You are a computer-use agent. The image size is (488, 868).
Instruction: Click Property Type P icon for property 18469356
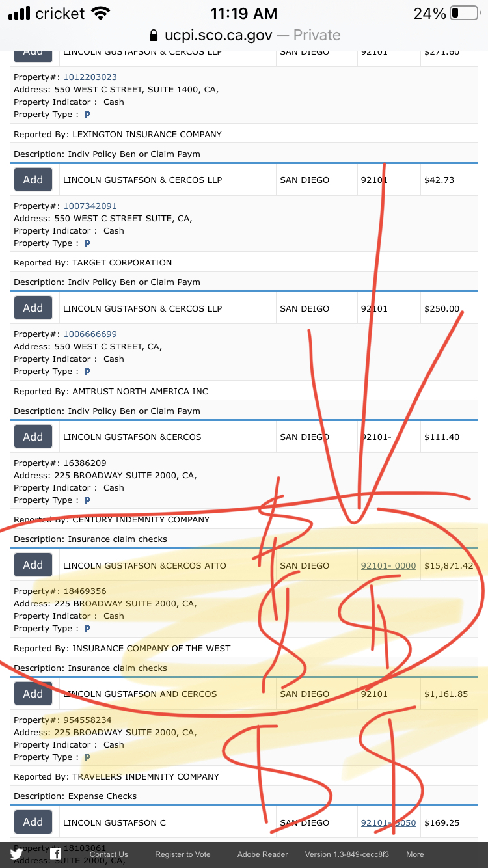tap(87, 629)
